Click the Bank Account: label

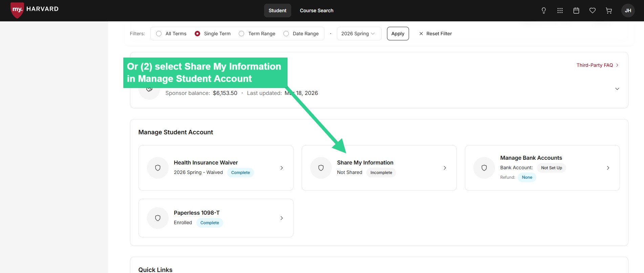[516, 168]
